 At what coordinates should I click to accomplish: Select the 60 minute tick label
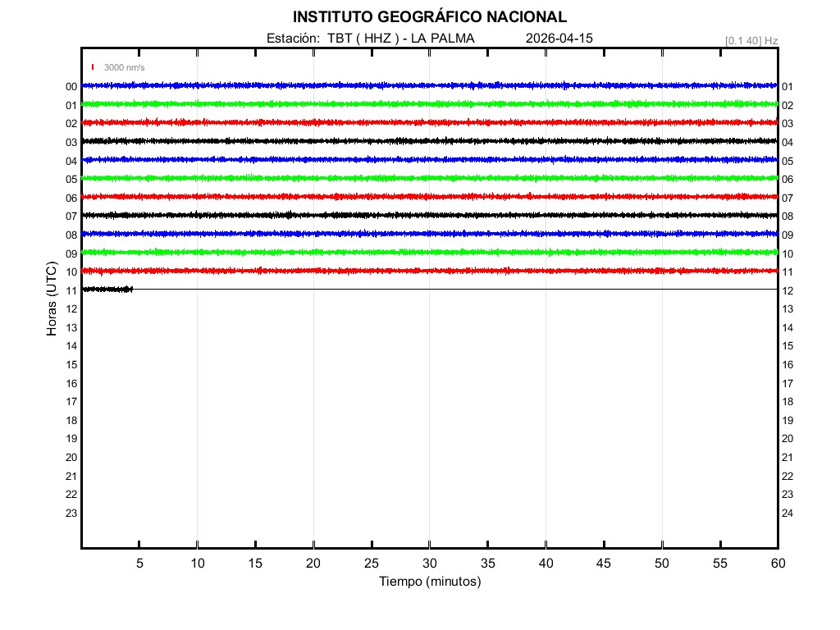[x=777, y=563]
